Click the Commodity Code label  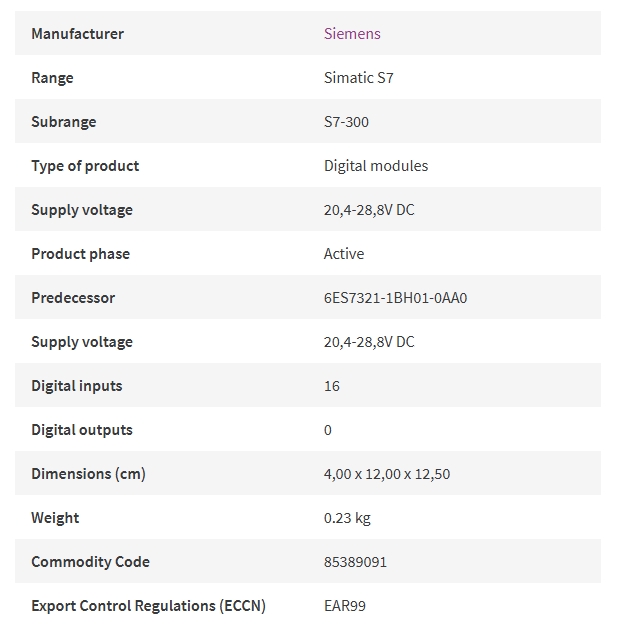[x=90, y=562]
